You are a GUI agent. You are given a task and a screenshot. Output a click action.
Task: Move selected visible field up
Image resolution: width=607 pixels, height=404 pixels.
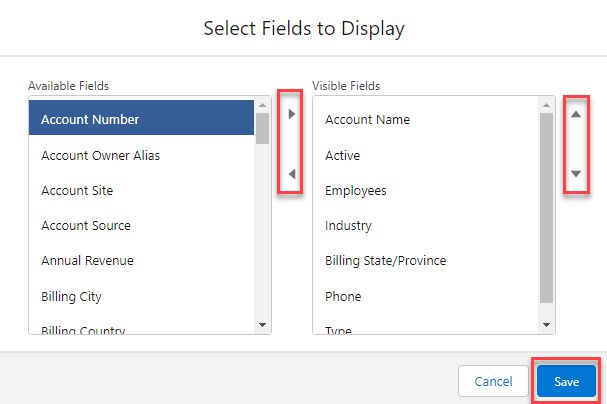(x=576, y=114)
